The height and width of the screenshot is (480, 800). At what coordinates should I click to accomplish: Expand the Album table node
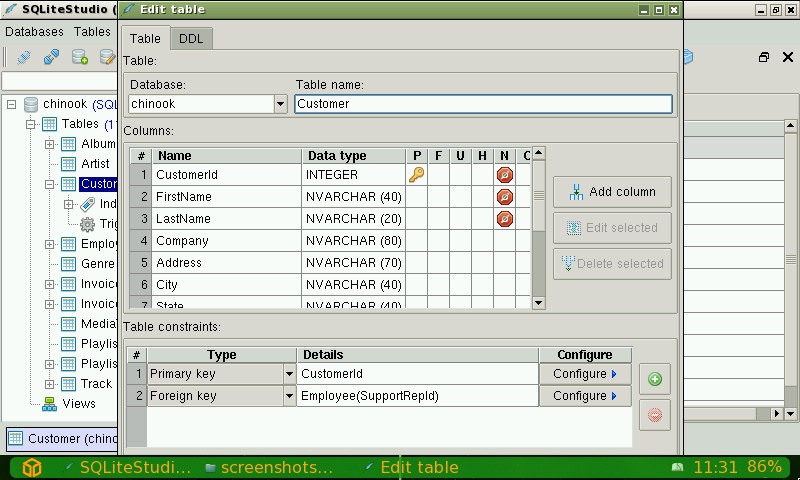(x=49, y=144)
